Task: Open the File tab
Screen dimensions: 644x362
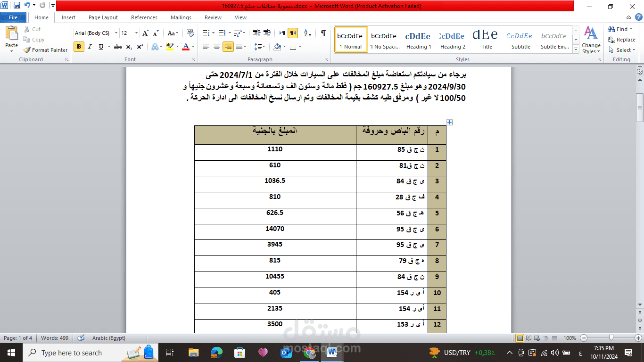Action: pos(13,17)
